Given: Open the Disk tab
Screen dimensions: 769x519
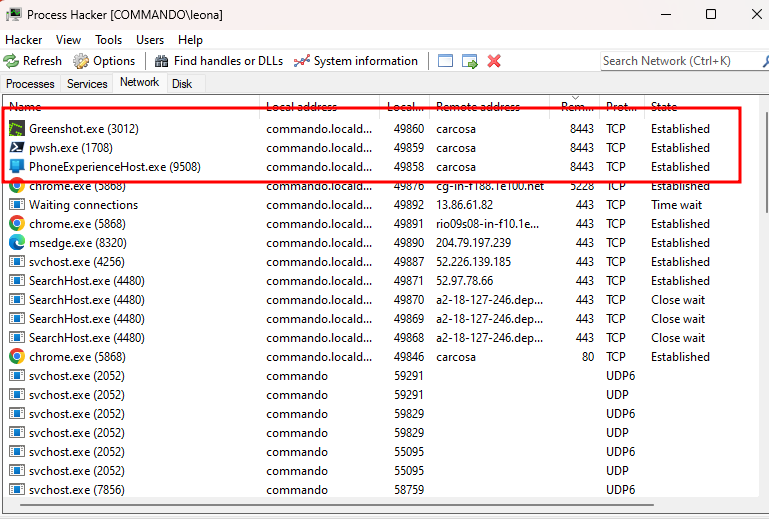Looking at the screenshot, I should pos(182,84).
